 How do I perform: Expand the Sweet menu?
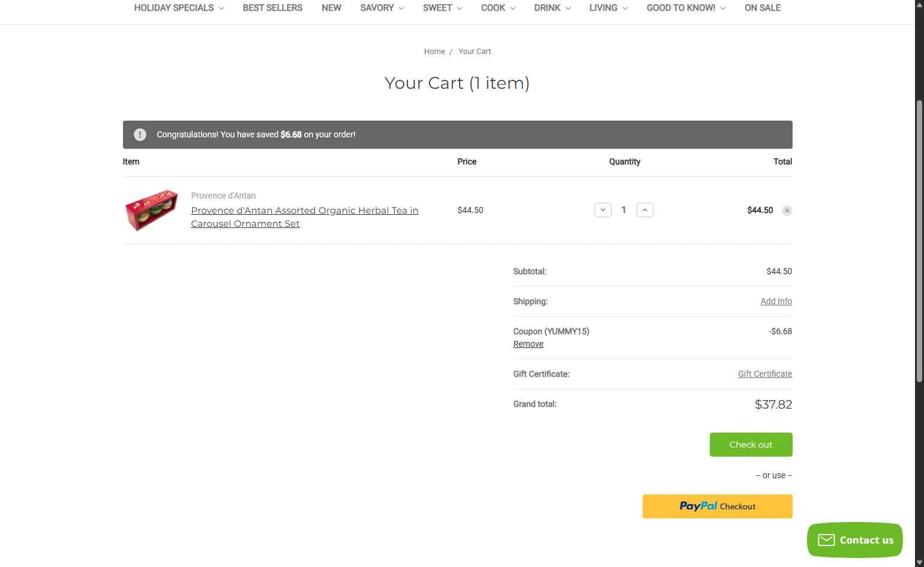(x=442, y=8)
